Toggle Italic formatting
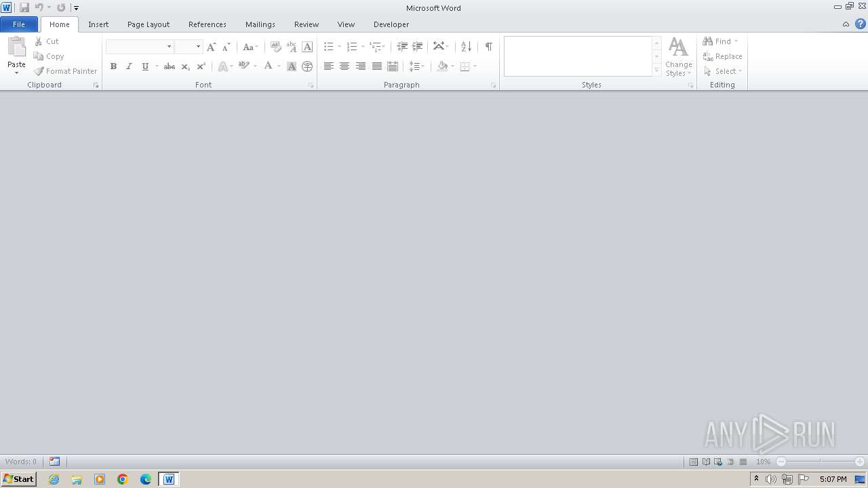Image resolution: width=868 pixels, height=488 pixels. 129,66
